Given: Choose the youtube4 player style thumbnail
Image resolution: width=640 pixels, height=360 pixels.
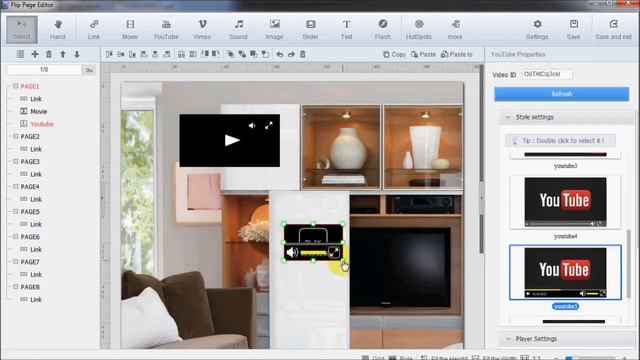Looking at the screenshot, I should (565, 202).
